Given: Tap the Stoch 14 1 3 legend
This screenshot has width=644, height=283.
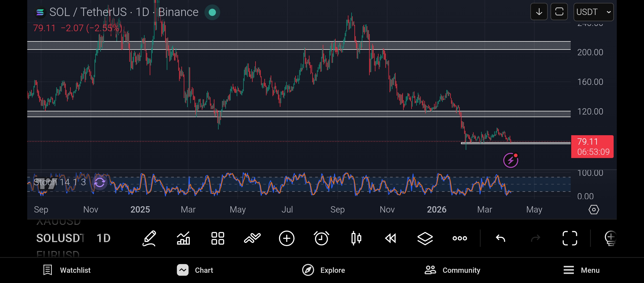Looking at the screenshot, I should point(60,182).
